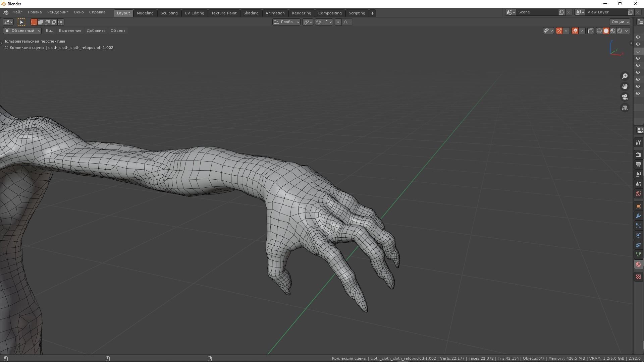Toggle viewport overlays display button
This screenshot has width=644, height=362.
(575, 31)
